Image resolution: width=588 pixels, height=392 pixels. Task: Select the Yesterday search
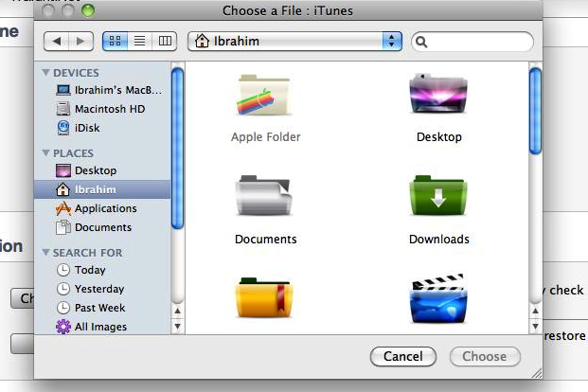click(102, 289)
